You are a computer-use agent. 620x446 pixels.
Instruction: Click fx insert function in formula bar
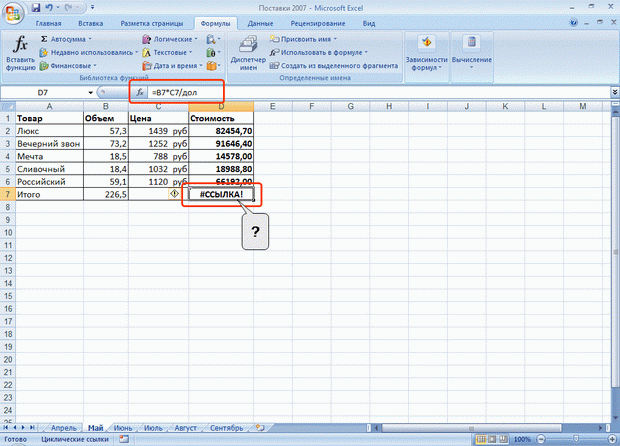coord(140,93)
